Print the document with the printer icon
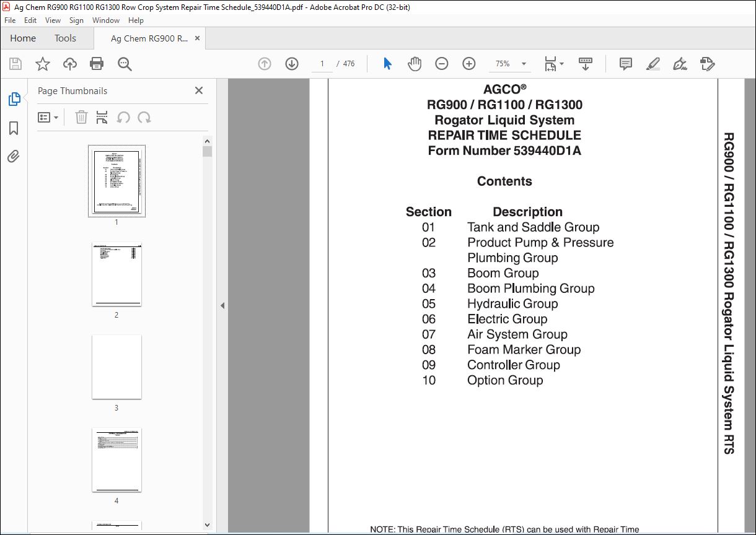The width and height of the screenshot is (756, 535). point(97,64)
